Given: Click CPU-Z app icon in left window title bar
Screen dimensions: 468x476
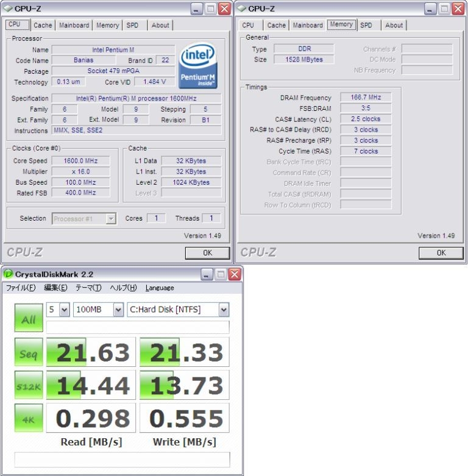Looking at the screenshot, I should 8,9.
